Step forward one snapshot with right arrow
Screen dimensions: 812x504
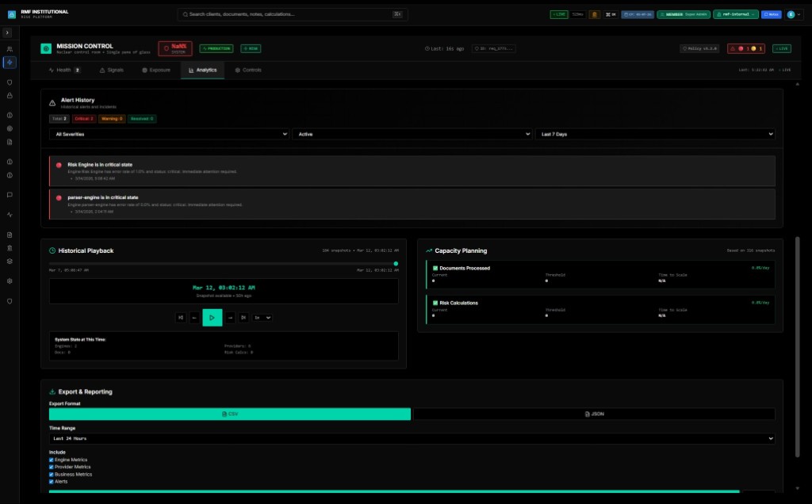point(230,318)
